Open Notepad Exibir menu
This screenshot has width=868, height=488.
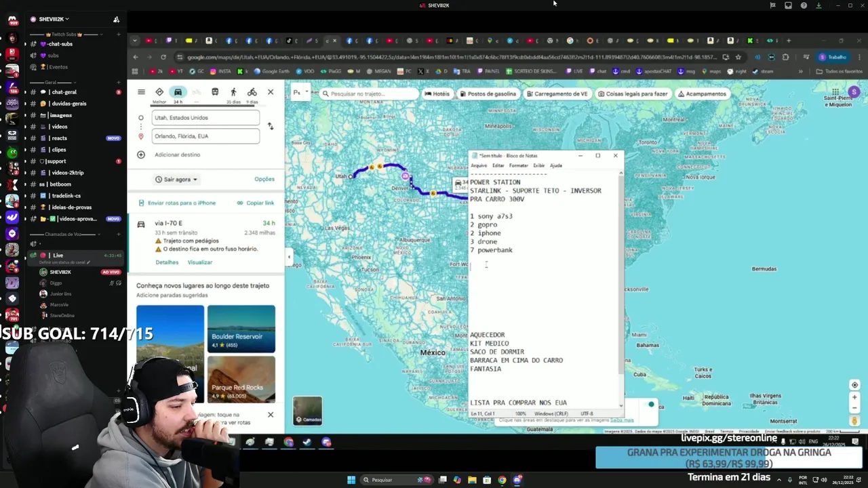click(x=538, y=165)
